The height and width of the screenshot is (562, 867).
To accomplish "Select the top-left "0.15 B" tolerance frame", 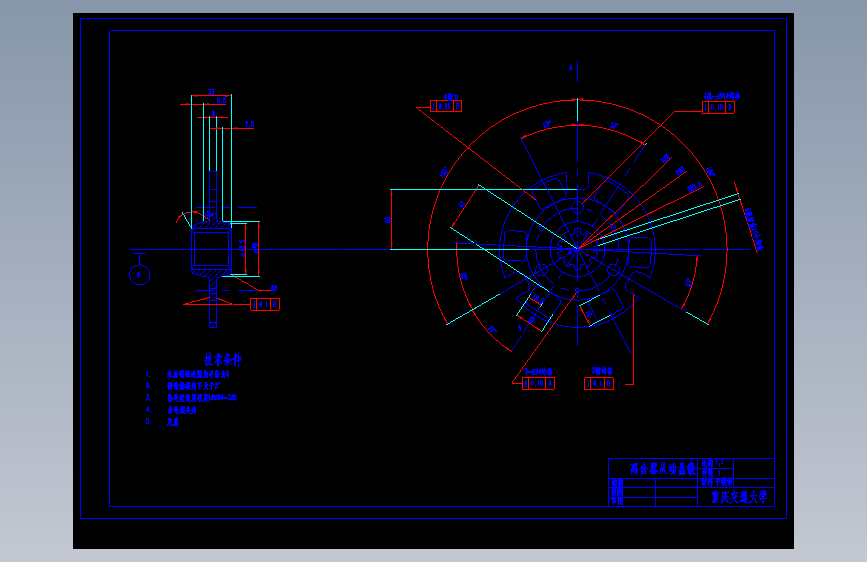I will click(x=446, y=106).
